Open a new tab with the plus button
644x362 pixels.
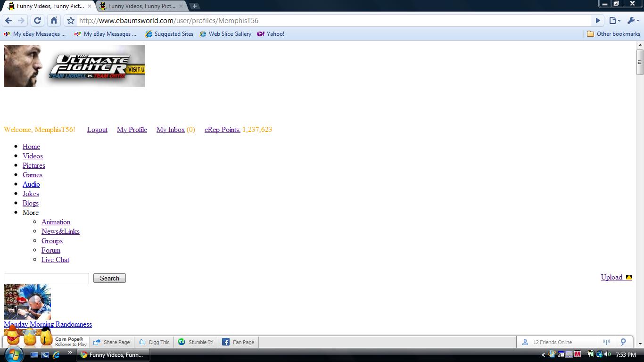pyautogui.click(x=194, y=6)
